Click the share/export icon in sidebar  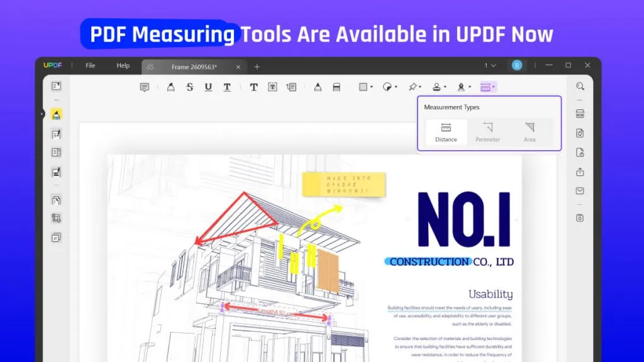tap(580, 172)
